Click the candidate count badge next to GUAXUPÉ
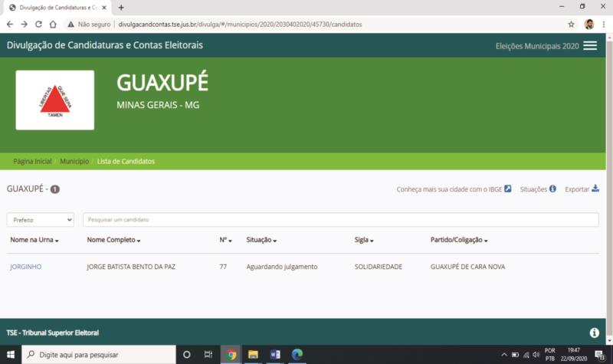This screenshot has height=364, width=613. point(55,189)
